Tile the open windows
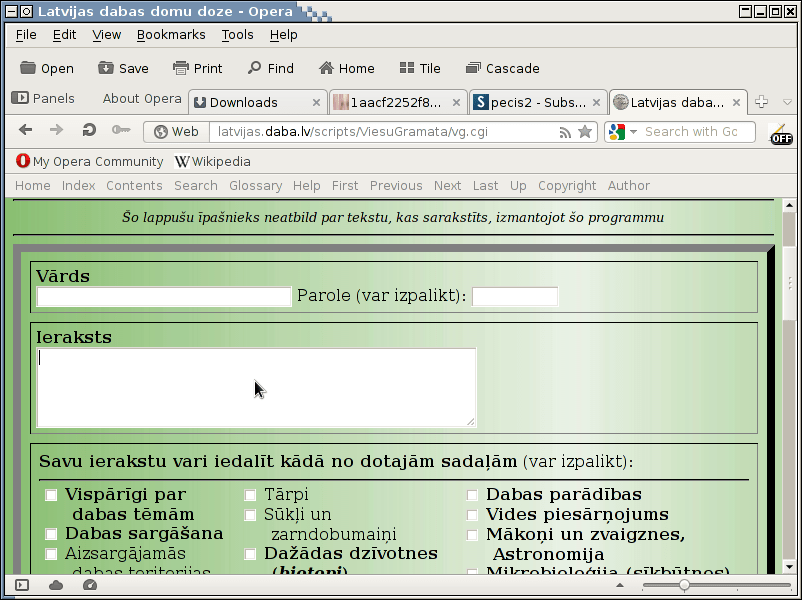The image size is (802, 600). (x=420, y=68)
